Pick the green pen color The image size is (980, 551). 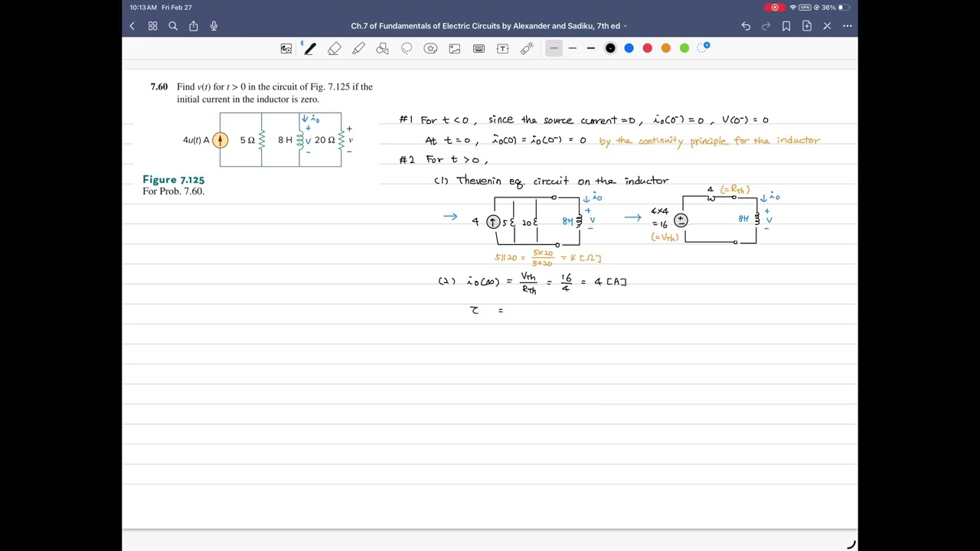(684, 48)
